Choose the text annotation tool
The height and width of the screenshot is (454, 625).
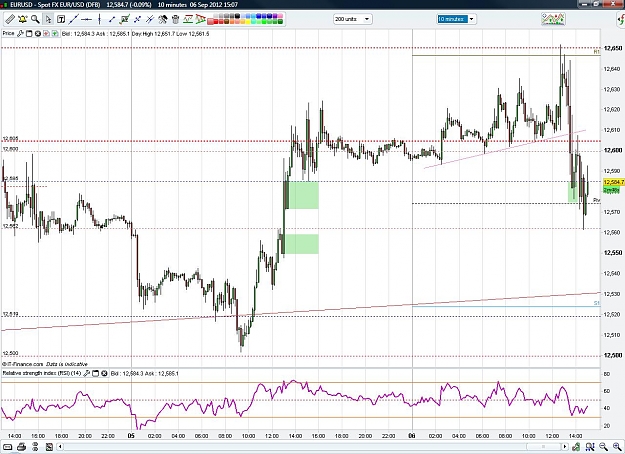61,19
